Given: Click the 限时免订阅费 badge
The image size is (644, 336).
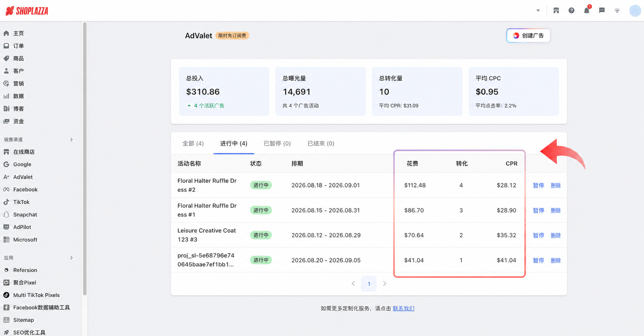Looking at the screenshot, I should pos(232,36).
